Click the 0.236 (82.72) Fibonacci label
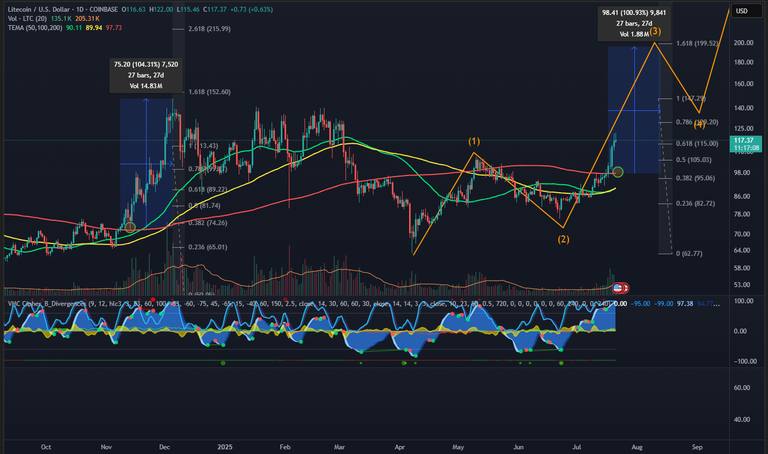The image size is (768, 454). (696, 203)
